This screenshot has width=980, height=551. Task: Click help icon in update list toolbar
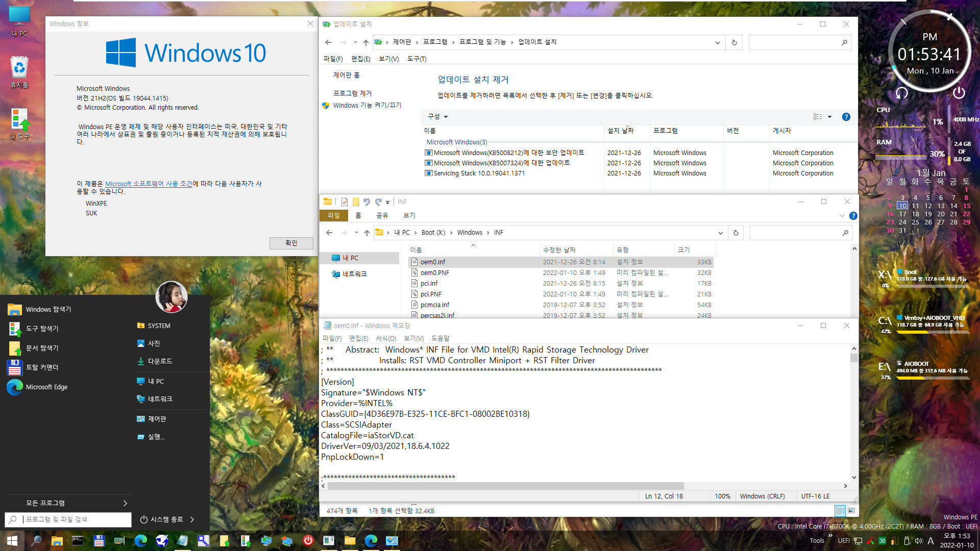click(x=846, y=117)
